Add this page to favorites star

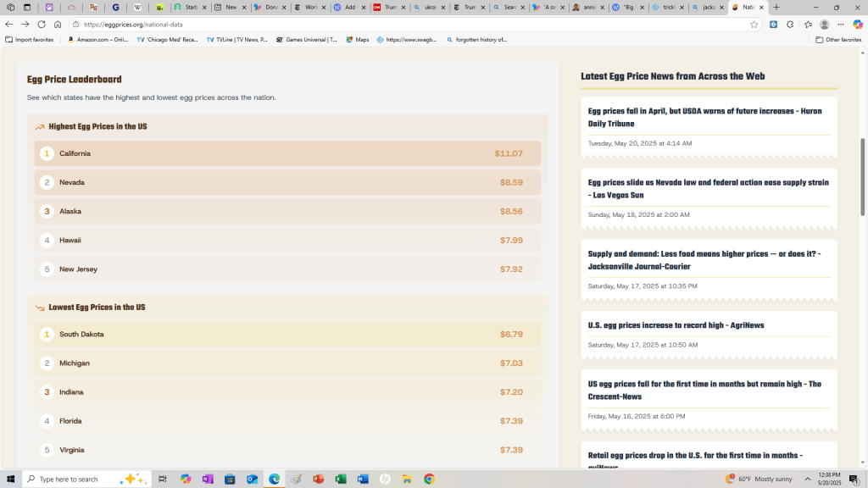[x=754, y=25]
